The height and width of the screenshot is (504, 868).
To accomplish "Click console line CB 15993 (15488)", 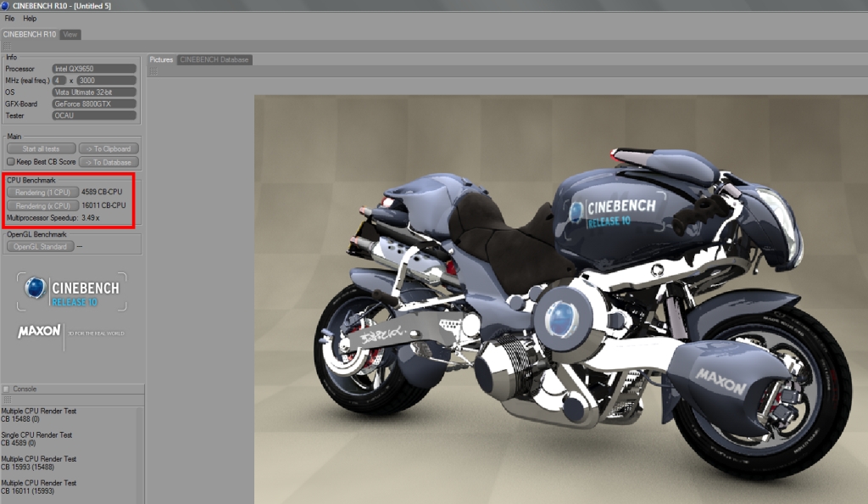I will point(28,467).
